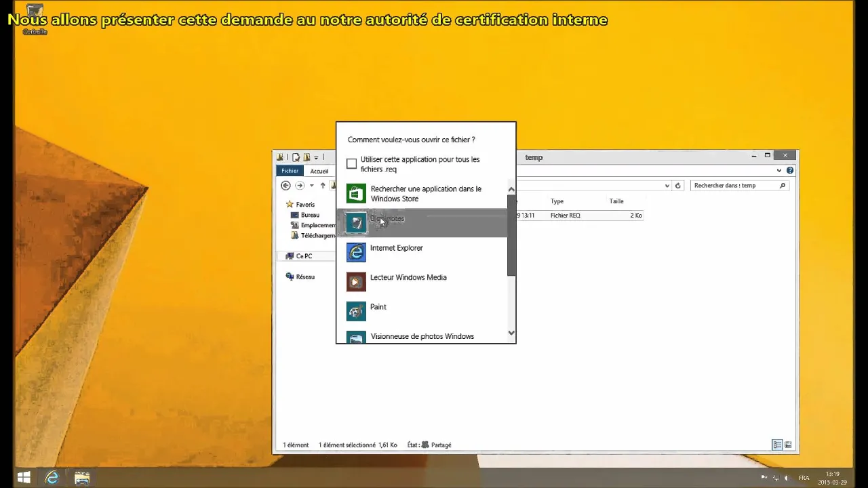Expand the address bar history dropdown
The width and height of the screenshot is (868, 488).
point(667,186)
